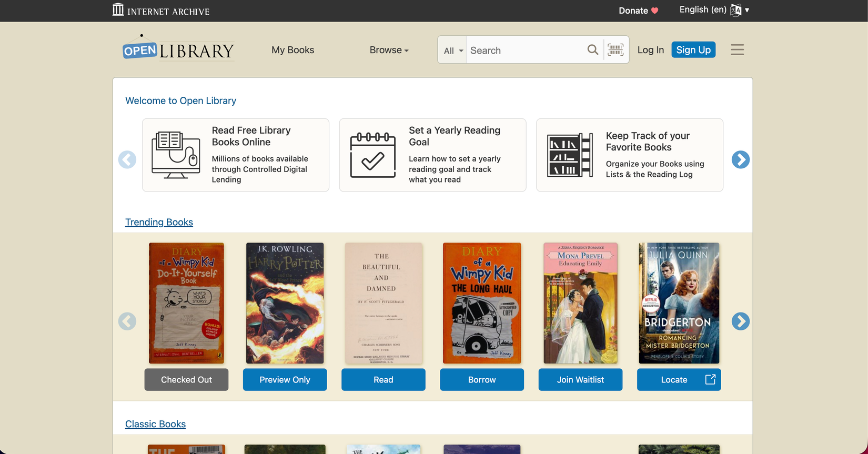
Task: Open Bridgerton Romancing Mister Bridgerton cover
Action: tap(679, 303)
